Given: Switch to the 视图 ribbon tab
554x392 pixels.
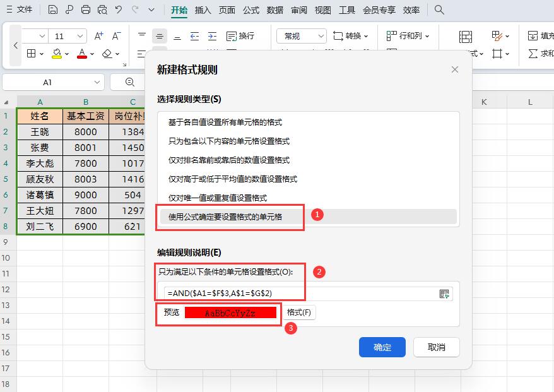Looking at the screenshot, I should pos(323,10).
